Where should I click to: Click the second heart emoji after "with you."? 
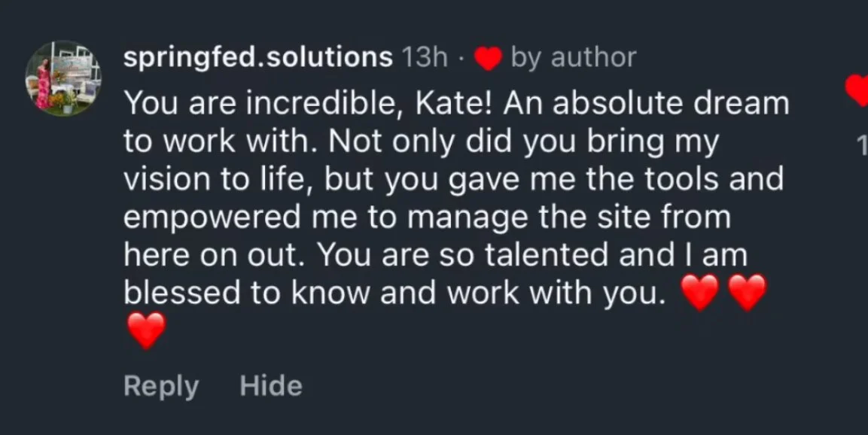748,293
